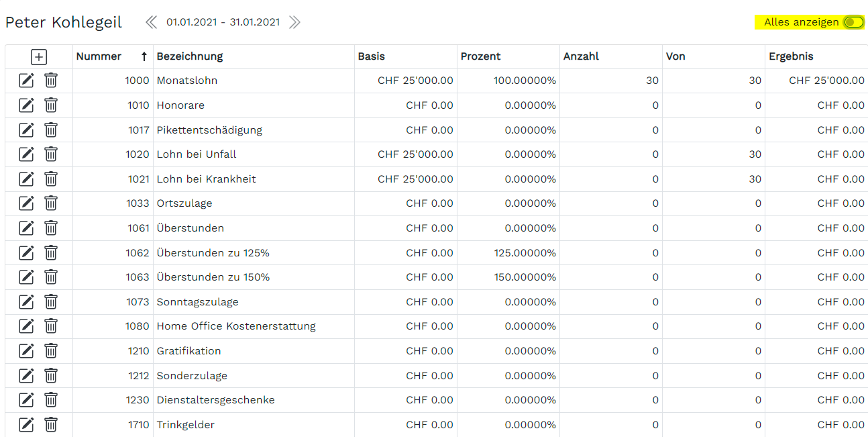Screen dimensions: 868x441
Task: Select the Monatslohn Basis cell CHF 25'000.00
Action: pos(415,81)
